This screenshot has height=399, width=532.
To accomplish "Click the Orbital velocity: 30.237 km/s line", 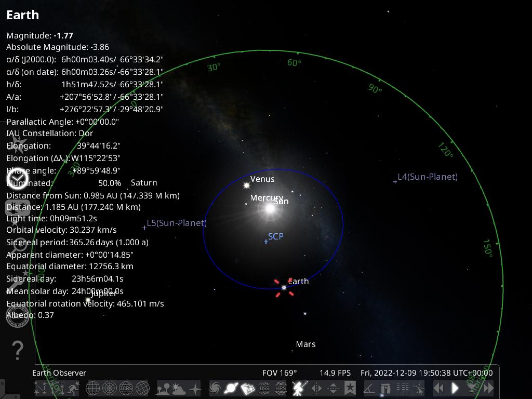I will point(61,230).
